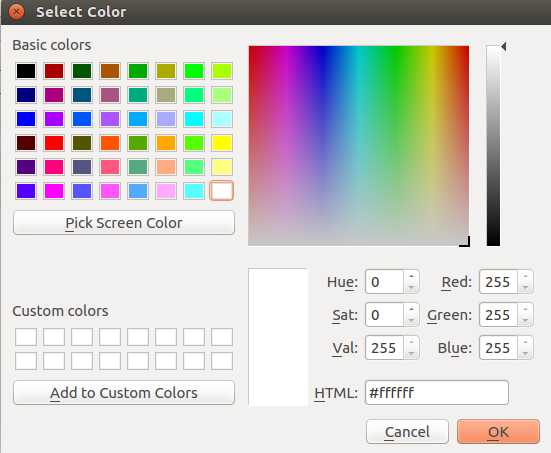
Task: Pick the pure red basic color swatch
Action: pos(54,143)
